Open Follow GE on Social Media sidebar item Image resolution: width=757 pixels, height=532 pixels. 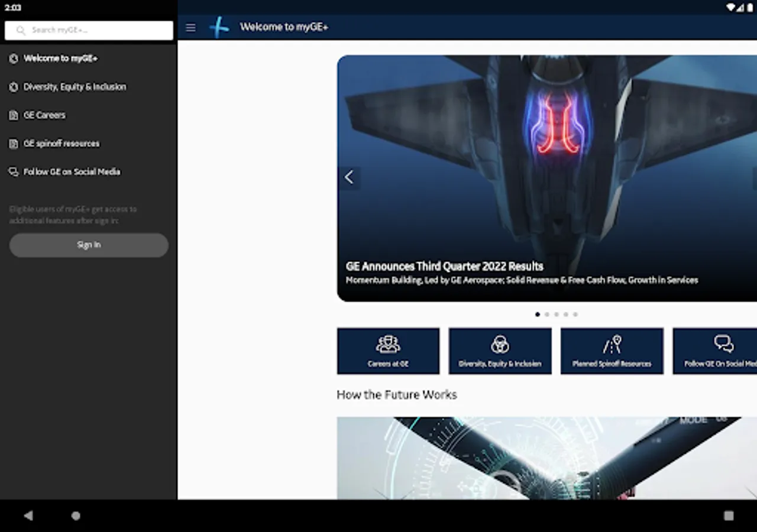click(89, 172)
